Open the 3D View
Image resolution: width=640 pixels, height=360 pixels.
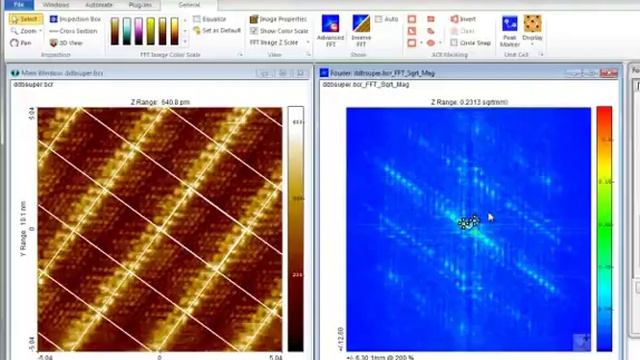coord(66,43)
